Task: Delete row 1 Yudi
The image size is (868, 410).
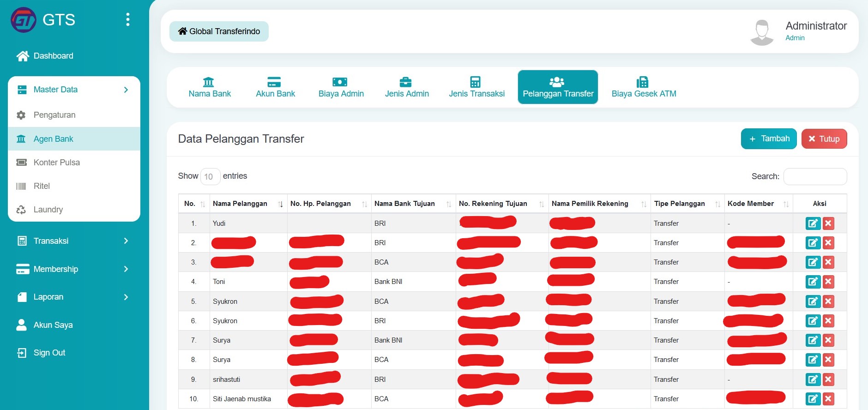Action: click(x=828, y=223)
